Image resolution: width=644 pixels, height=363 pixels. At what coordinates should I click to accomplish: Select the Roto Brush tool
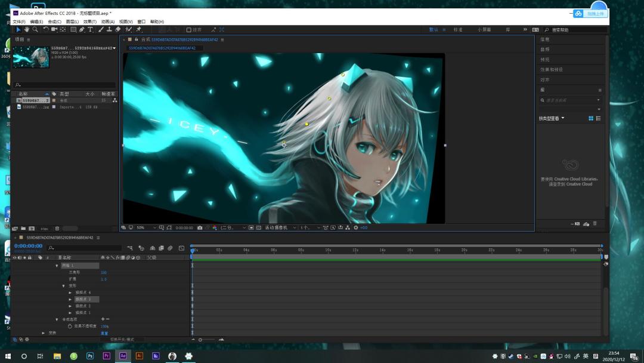(x=129, y=30)
